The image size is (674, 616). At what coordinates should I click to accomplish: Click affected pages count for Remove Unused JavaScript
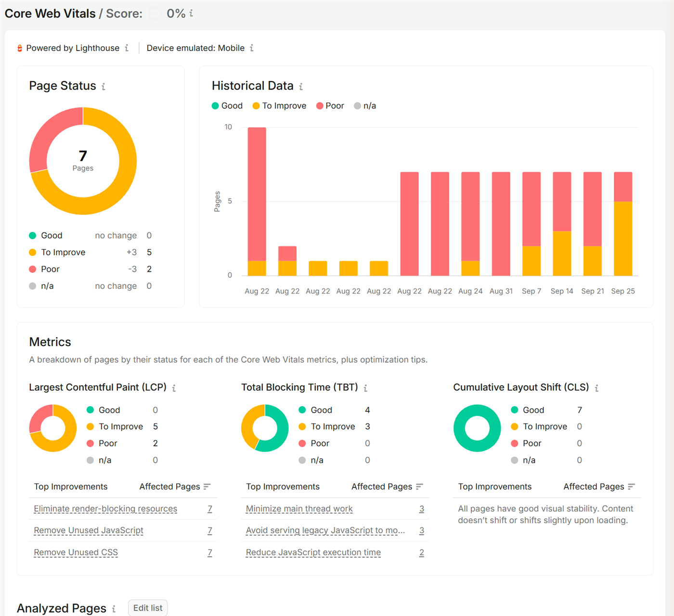210,530
